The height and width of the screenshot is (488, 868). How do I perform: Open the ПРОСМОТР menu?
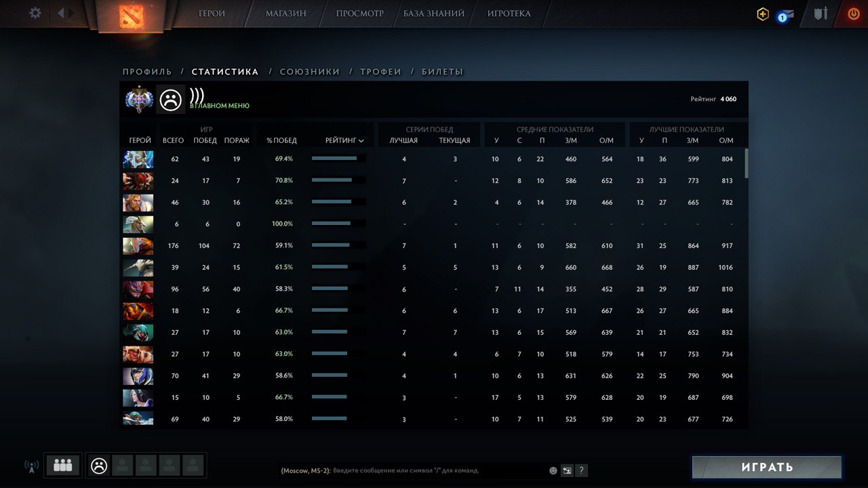point(359,14)
